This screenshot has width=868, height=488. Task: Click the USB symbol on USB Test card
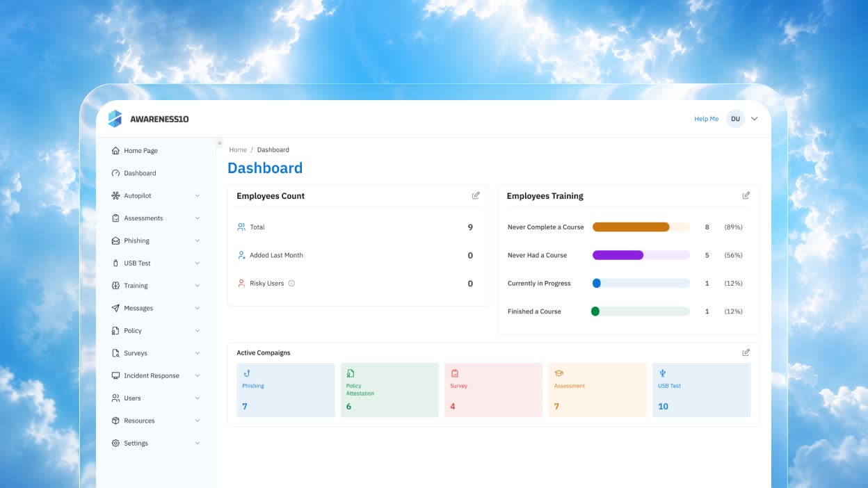[x=662, y=373]
